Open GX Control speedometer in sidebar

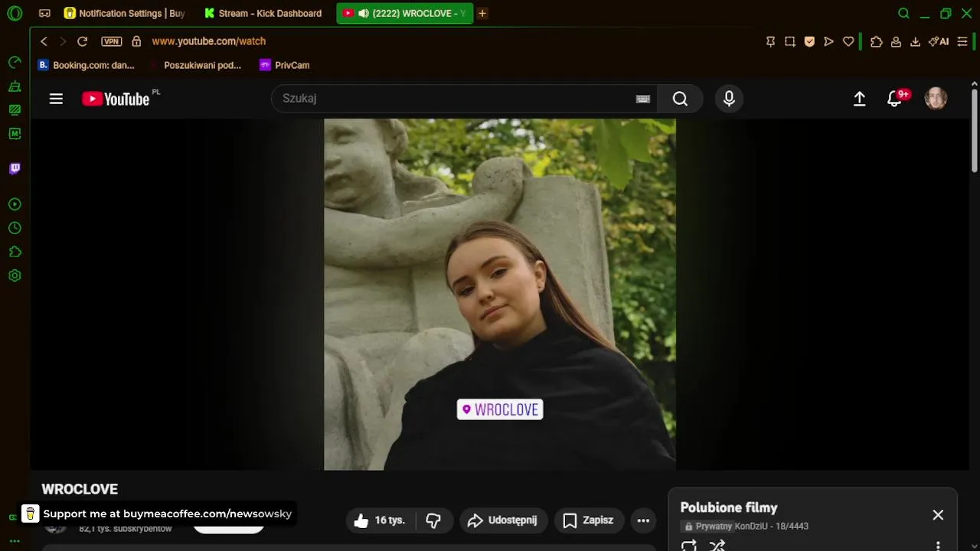pyautogui.click(x=15, y=62)
